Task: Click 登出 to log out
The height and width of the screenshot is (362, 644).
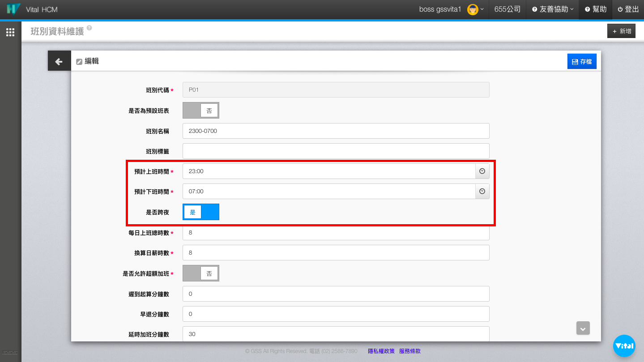Action: (628, 9)
